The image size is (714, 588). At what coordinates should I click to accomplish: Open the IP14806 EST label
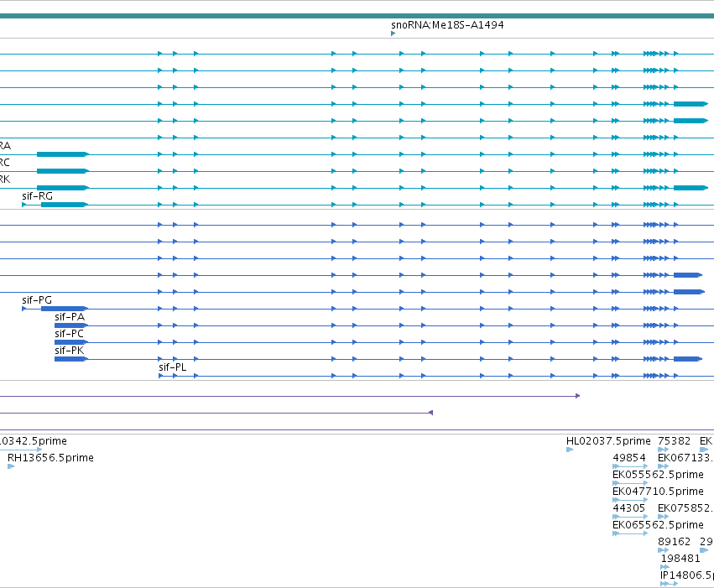pyautogui.click(x=687, y=575)
